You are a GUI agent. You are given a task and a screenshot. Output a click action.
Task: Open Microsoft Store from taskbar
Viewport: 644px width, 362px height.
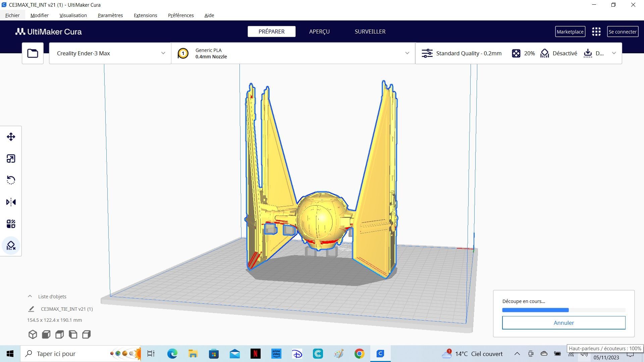point(214,354)
